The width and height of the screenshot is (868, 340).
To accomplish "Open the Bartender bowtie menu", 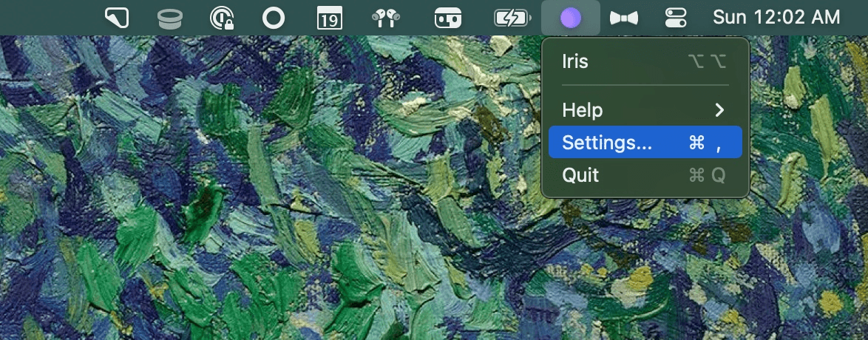I will [x=624, y=18].
